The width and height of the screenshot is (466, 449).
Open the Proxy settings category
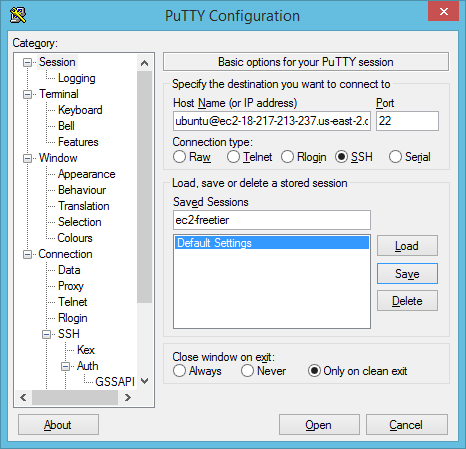coord(71,286)
